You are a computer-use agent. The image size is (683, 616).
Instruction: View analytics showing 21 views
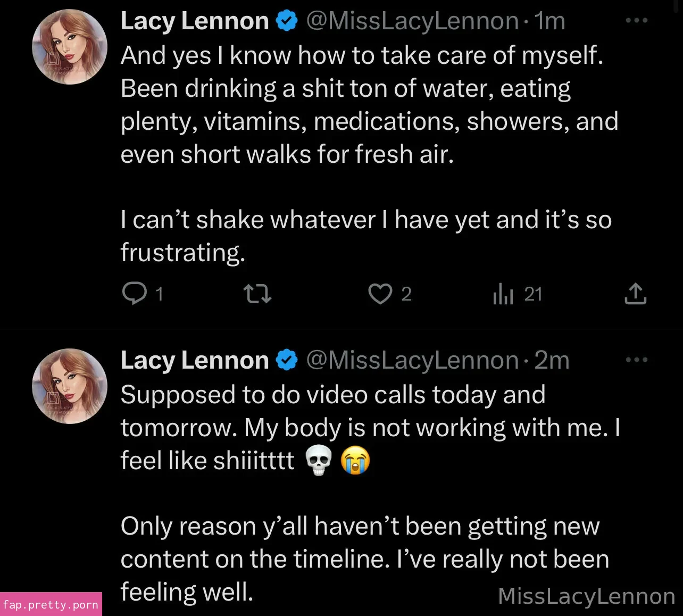coord(503,294)
